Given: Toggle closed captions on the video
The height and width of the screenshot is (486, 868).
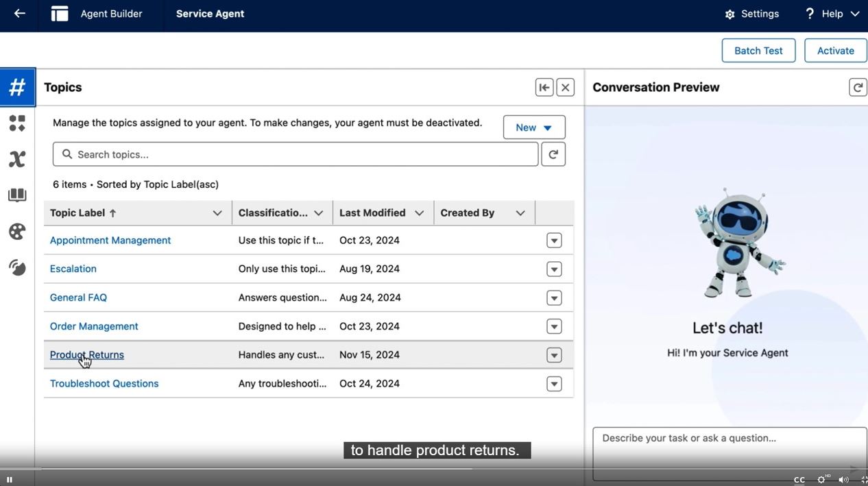Looking at the screenshot, I should pyautogui.click(x=799, y=479).
